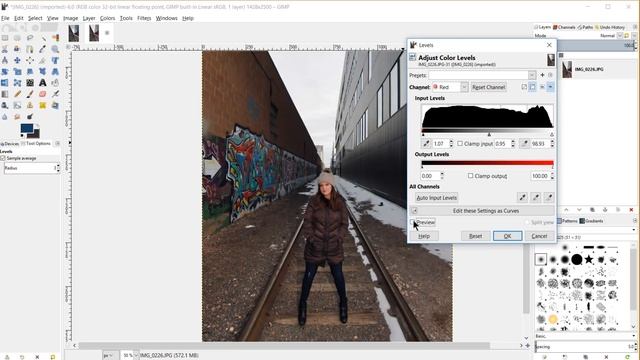
Task: Click the high output value field 100.00
Action: [539, 176]
